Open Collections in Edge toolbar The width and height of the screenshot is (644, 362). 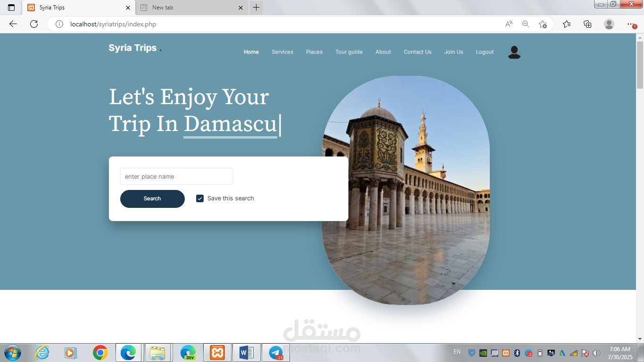(587, 24)
